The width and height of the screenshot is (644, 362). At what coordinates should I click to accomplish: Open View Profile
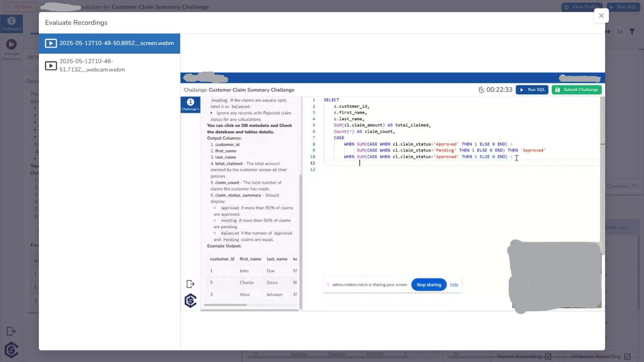pyautogui.click(x=582, y=7)
